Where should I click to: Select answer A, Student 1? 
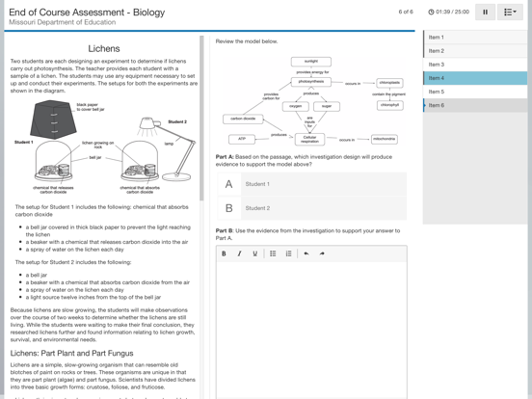[312, 184]
